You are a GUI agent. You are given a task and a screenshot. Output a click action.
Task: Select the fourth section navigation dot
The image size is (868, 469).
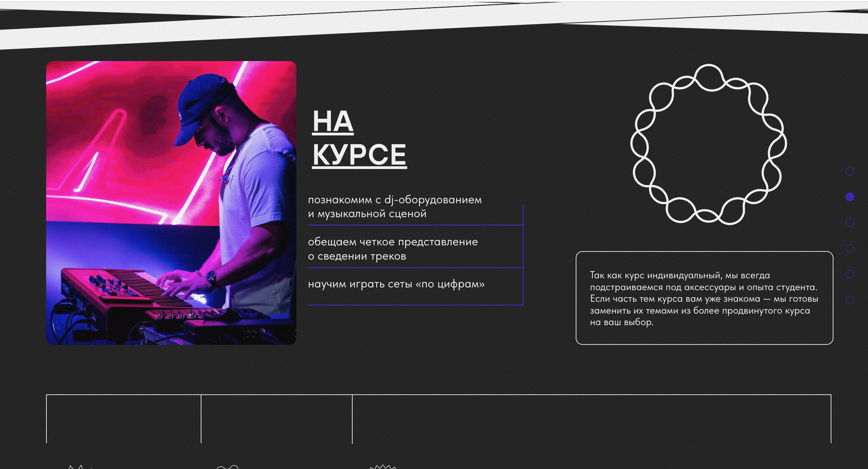click(850, 248)
